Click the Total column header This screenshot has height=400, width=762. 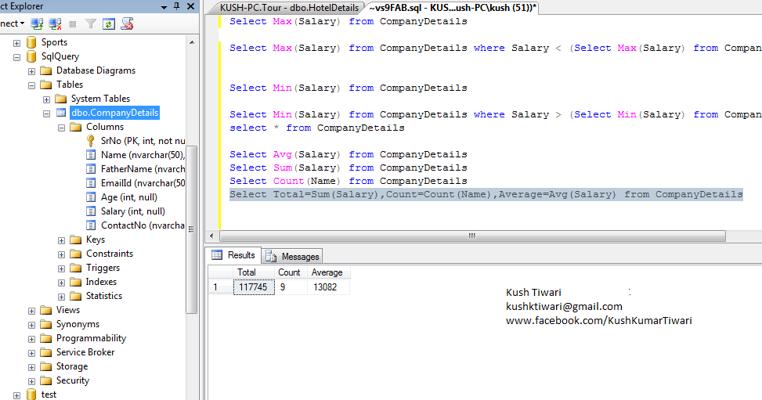coord(254,273)
